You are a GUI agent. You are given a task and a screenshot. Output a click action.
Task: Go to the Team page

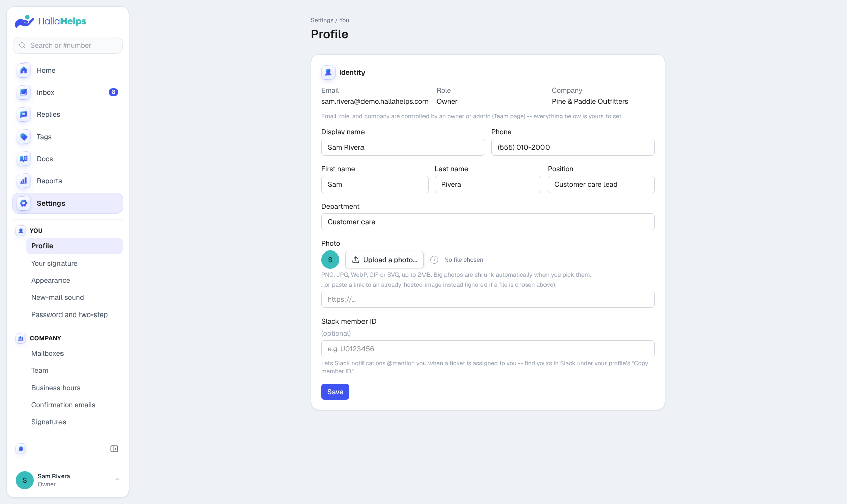tap(74, 370)
